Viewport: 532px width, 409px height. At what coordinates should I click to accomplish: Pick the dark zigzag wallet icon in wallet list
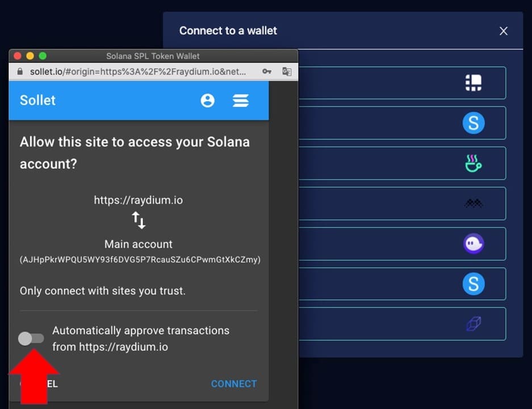tap(474, 203)
